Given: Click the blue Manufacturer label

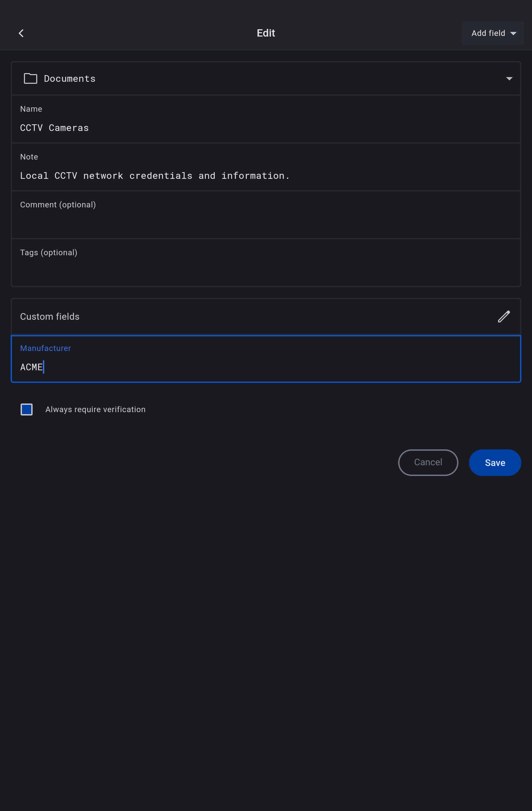Looking at the screenshot, I should click(x=45, y=348).
